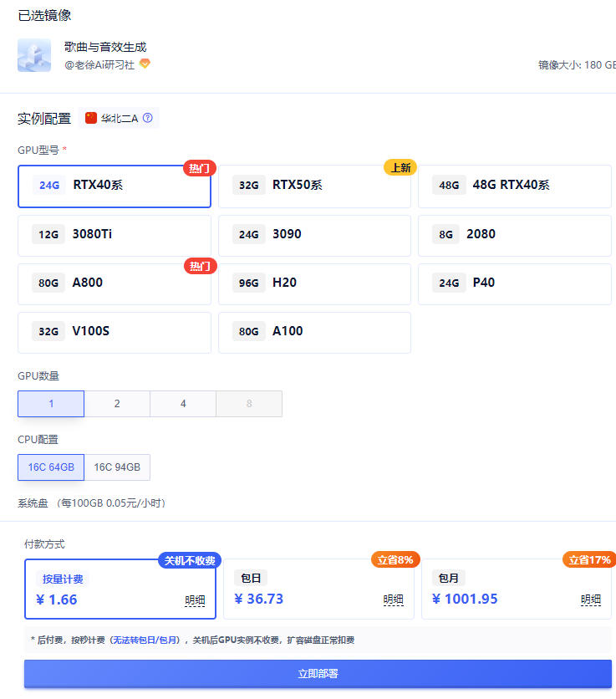
Task: Click the badge icon beside 老徐Ai研习社
Action: (145, 64)
